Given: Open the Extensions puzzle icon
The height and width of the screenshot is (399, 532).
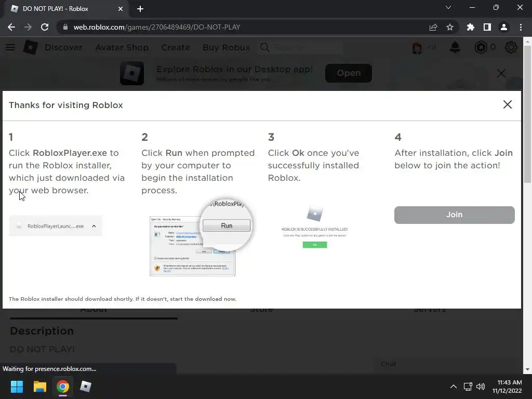Looking at the screenshot, I should [471, 27].
